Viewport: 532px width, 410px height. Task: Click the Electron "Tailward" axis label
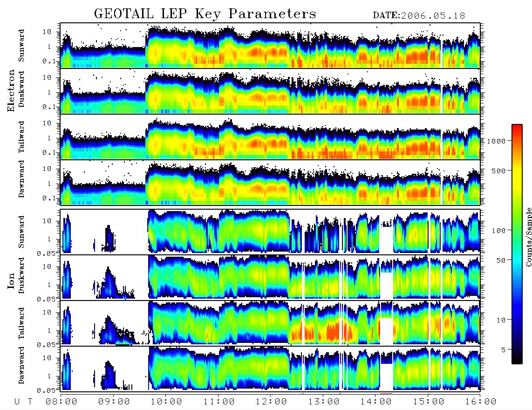21,137
